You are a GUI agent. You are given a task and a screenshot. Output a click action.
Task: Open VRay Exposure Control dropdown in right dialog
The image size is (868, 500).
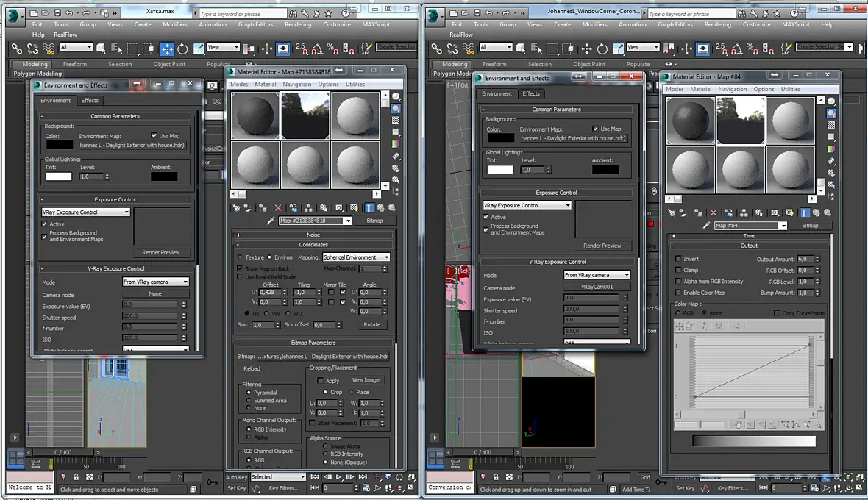527,205
